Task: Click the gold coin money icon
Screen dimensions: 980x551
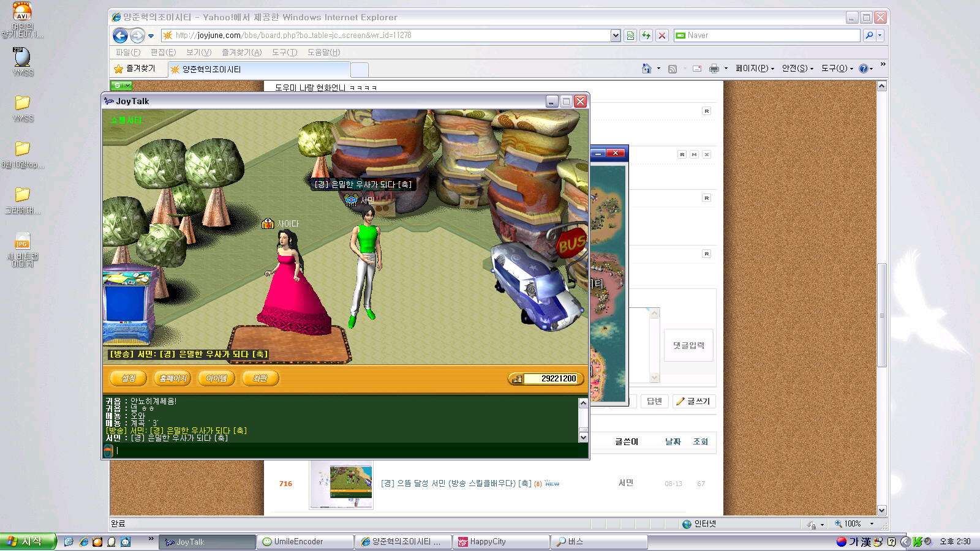Action: click(x=517, y=379)
